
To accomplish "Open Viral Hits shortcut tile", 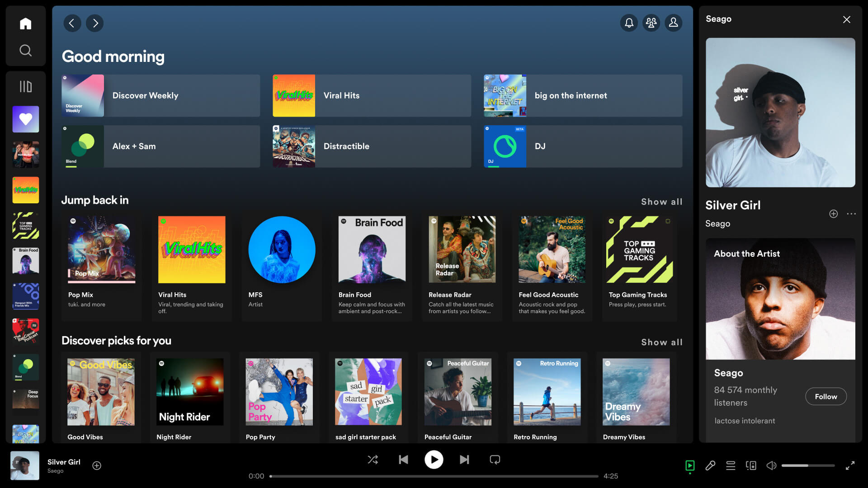I will [372, 96].
